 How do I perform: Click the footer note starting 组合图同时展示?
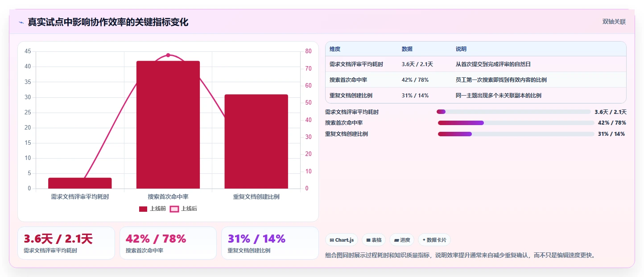pyautogui.click(x=460, y=256)
